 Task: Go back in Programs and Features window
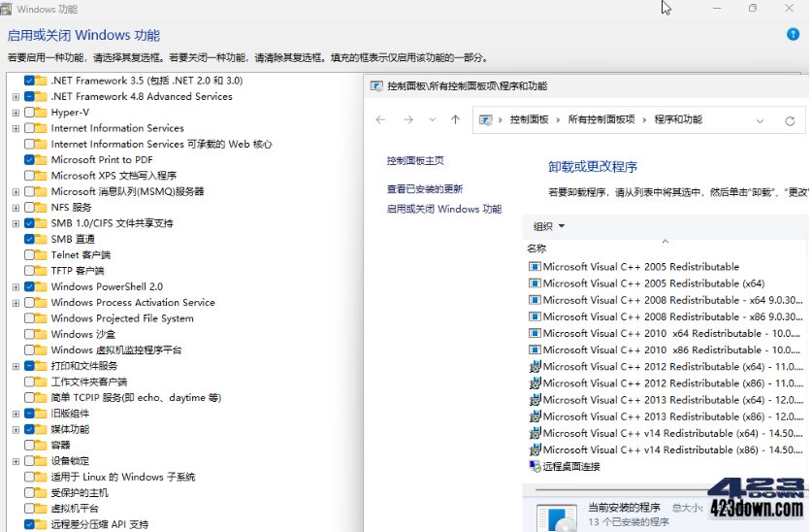[x=380, y=119]
